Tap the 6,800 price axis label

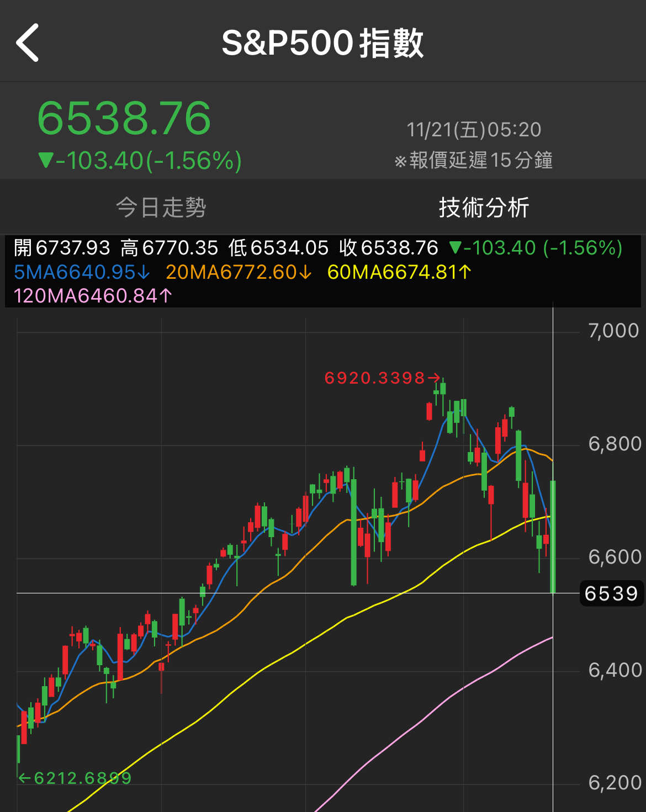click(x=615, y=444)
